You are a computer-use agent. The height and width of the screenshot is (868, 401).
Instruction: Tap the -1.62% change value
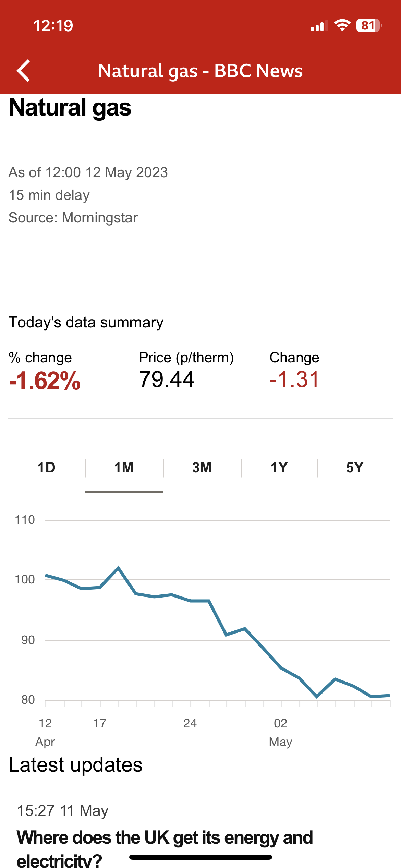[45, 381]
